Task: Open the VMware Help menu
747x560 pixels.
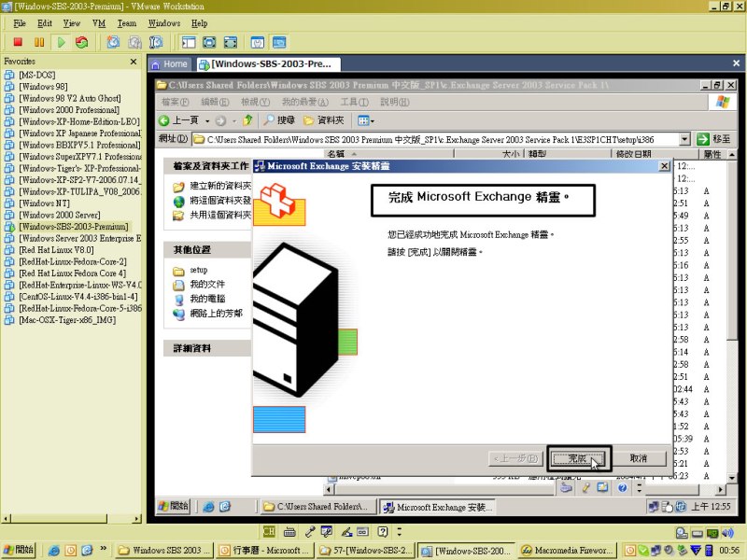Action: pyautogui.click(x=200, y=23)
